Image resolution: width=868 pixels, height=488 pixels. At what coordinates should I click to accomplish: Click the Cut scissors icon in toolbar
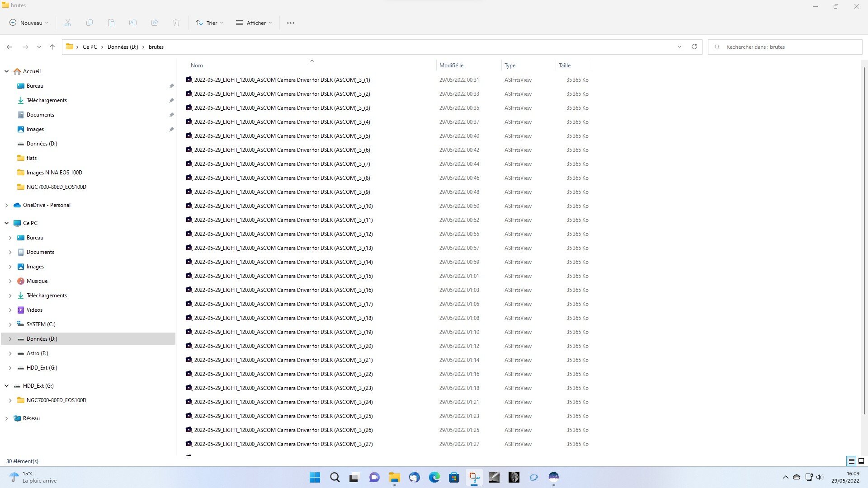(x=68, y=23)
